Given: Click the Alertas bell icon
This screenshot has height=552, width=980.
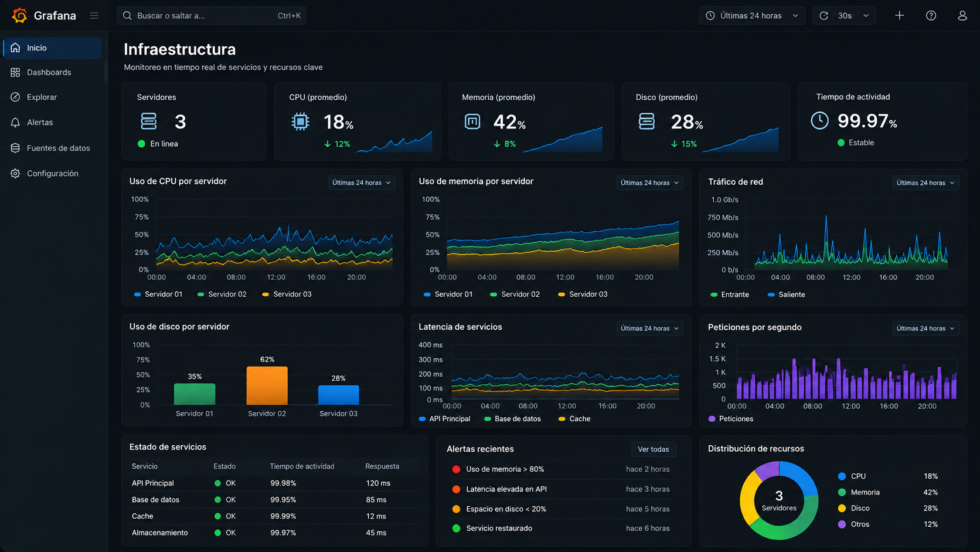Looking at the screenshot, I should (15, 122).
